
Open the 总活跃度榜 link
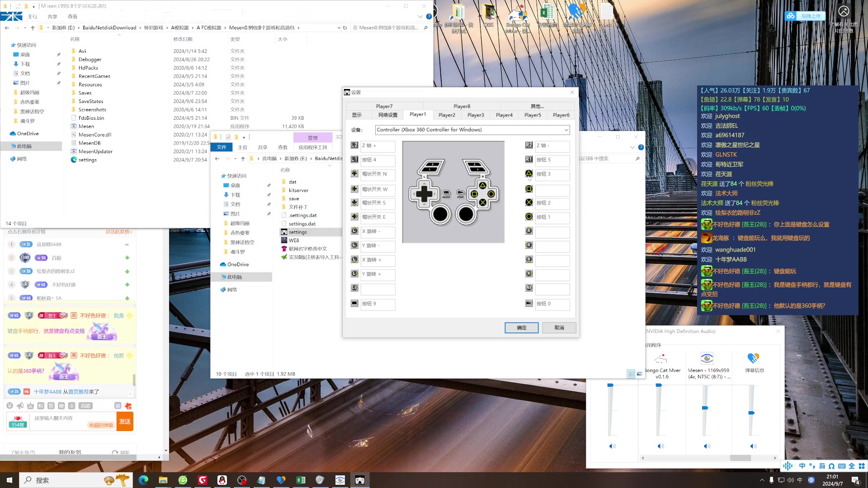(118, 231)
